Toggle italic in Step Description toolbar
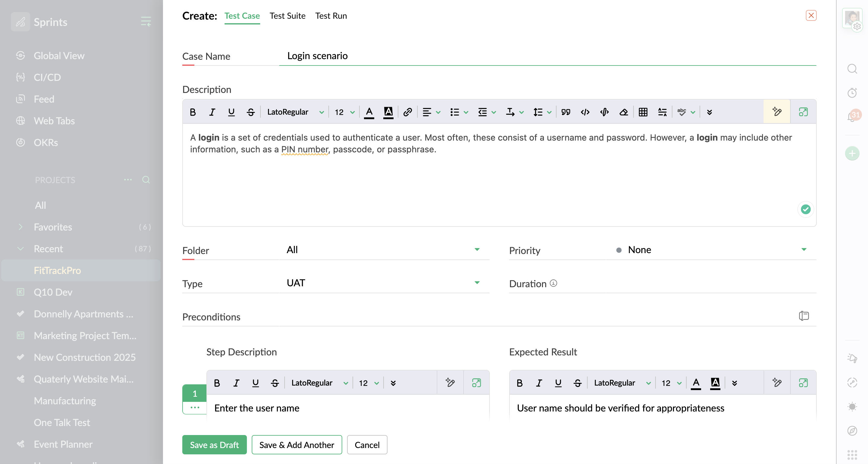 236,383
